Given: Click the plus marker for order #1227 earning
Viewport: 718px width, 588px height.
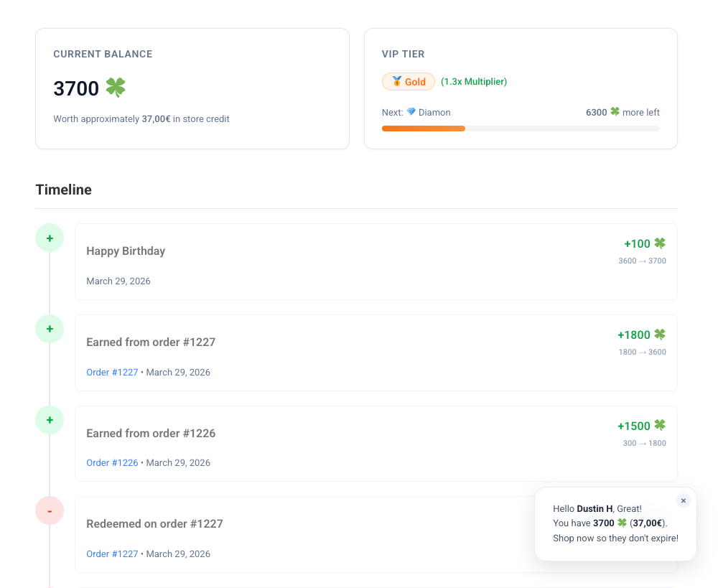Looking at the screenshot, I should (50, 329).
